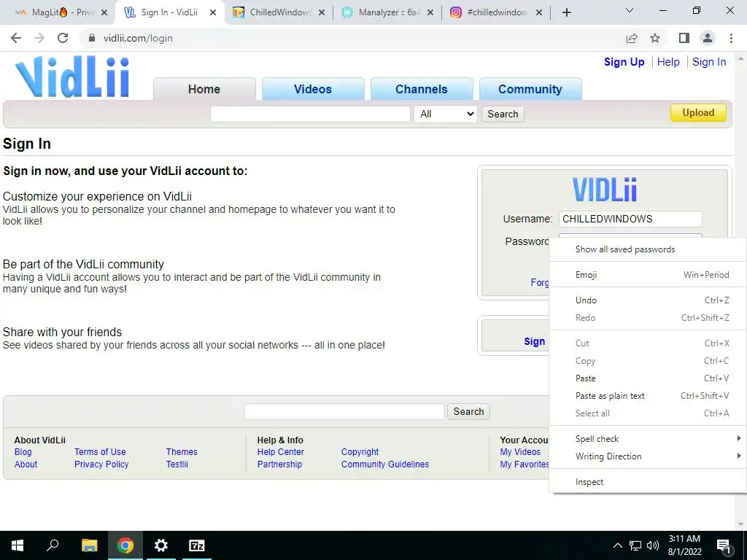Viewport: 747px width, 560px height.
Task: Click the Chrome taskbar icon
Action: tap(125, 545)
